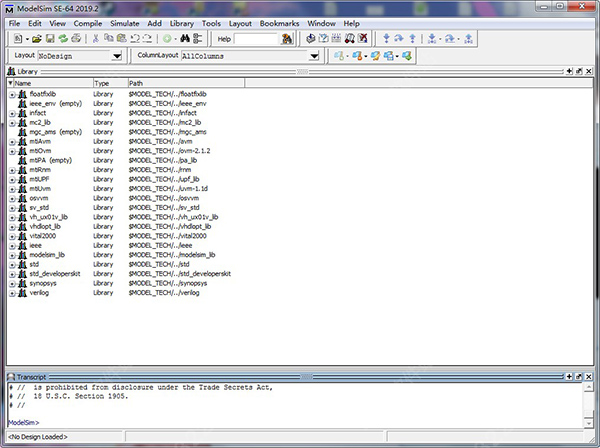Sort library list by Path column header
600x448 pixels.
(x=300, y=83)
